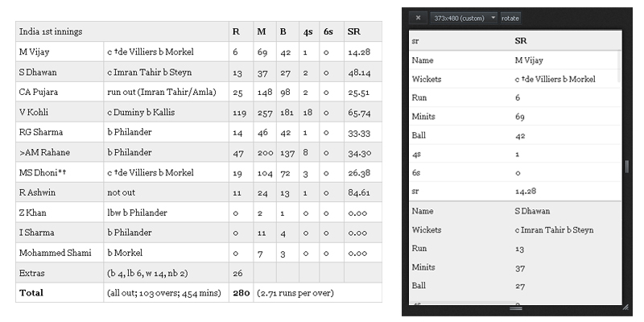Click the bottom edge resize handle of preview
644x322 pixels.
tap(515, 308)
